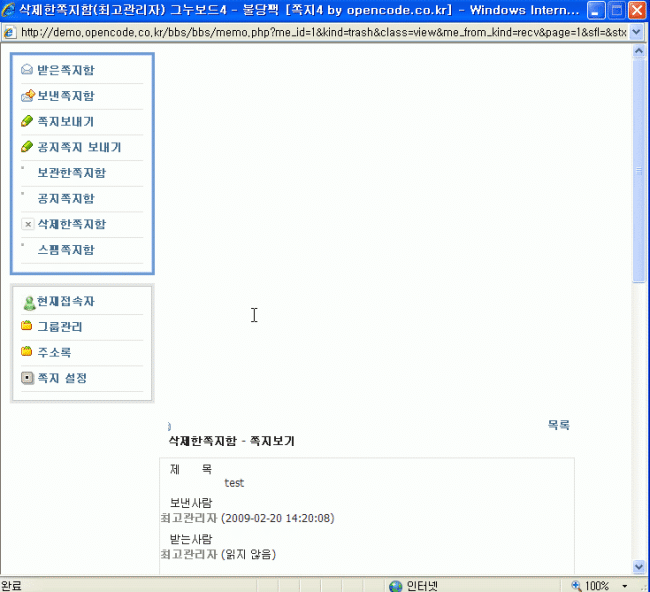Viewport: 650px width, 592px height.
Task: Click the URL address field
Action: pyautogui.click(x=323, y=32)
